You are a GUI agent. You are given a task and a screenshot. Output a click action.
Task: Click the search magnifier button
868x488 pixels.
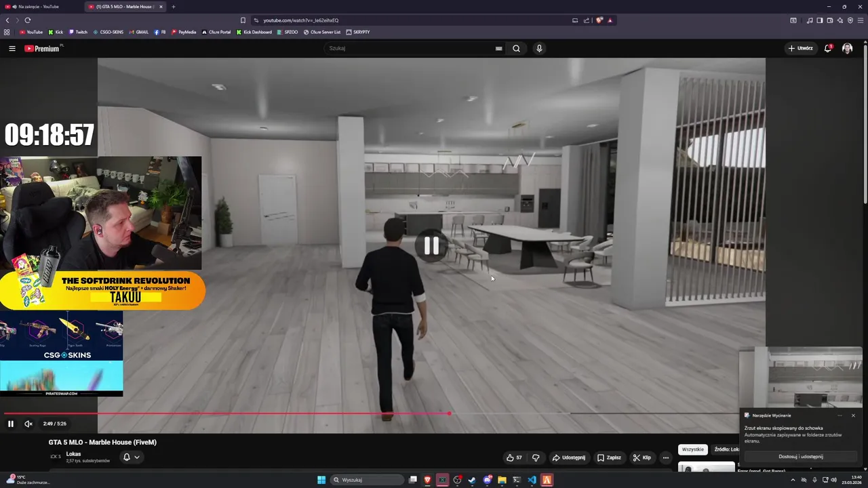pos(516,48)
